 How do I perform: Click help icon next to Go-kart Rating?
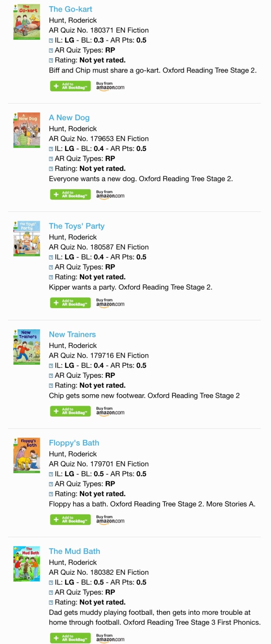point(51,61)
